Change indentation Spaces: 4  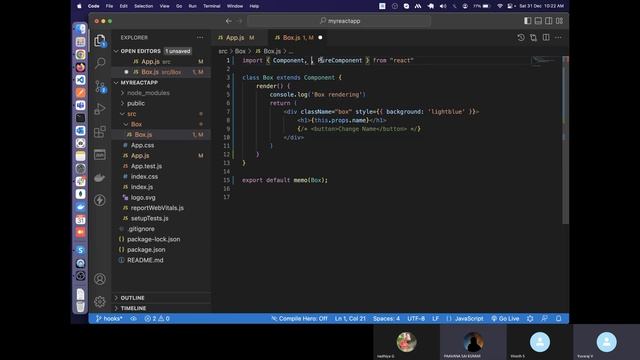(x=386, y=318)
